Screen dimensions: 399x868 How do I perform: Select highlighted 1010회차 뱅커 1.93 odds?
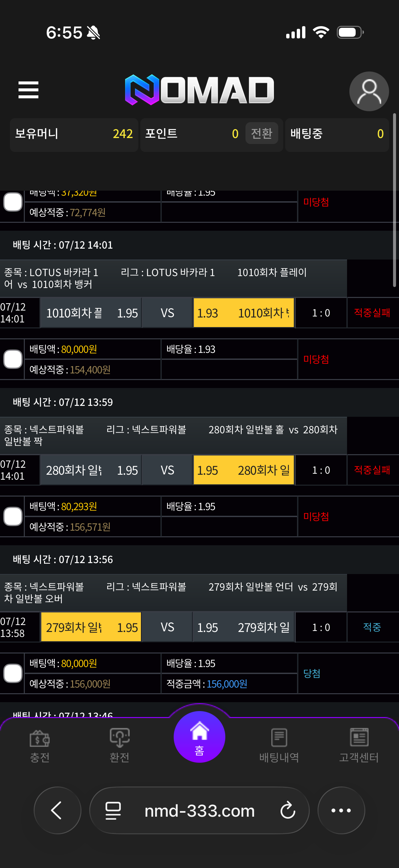point(244,313)
